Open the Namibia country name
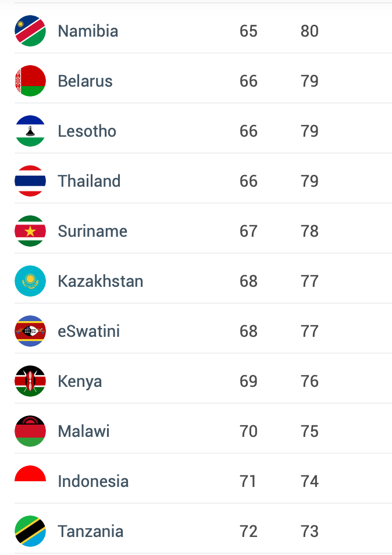 [88, 31]
